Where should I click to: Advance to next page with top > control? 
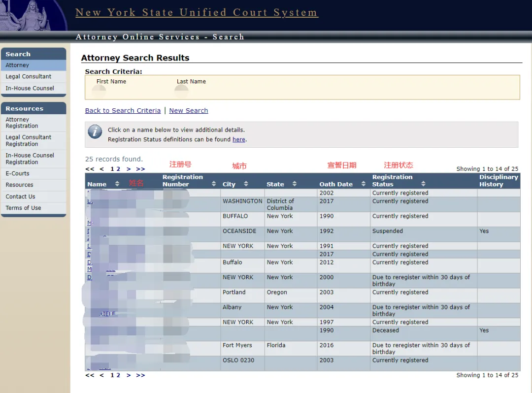(x=129, y=169)
